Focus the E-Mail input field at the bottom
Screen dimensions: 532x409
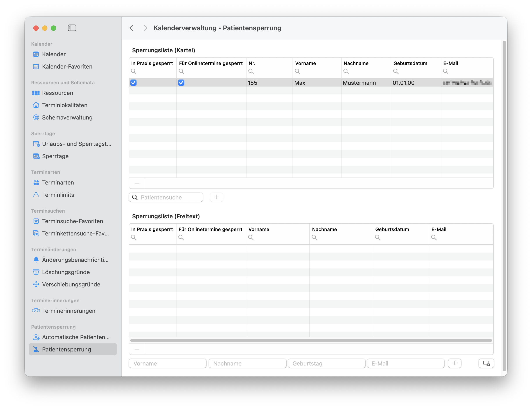coord(406,363)
